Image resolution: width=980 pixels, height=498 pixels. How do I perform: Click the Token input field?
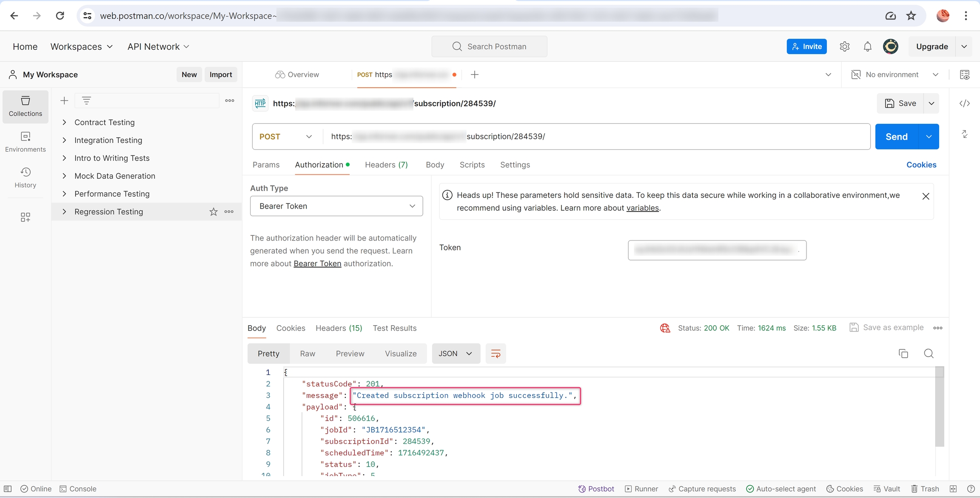click(x=717, y=250)
